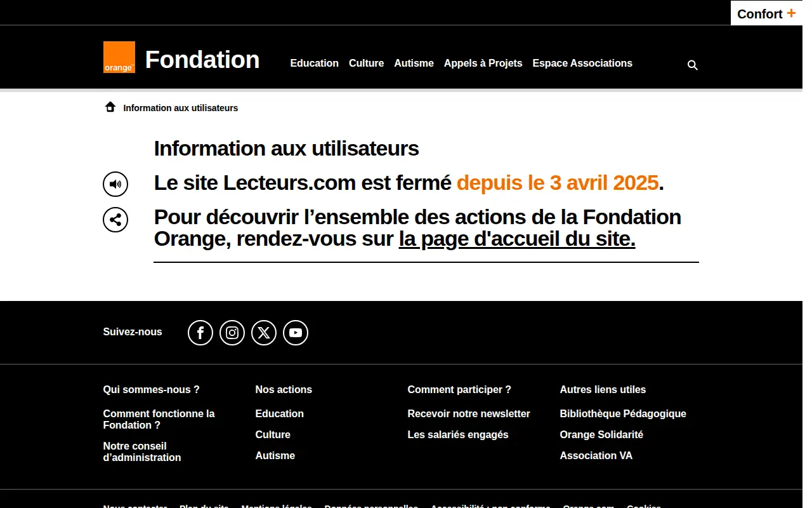Open Autisme in the top navigation

pyautogui.click(x=414, y=63)
